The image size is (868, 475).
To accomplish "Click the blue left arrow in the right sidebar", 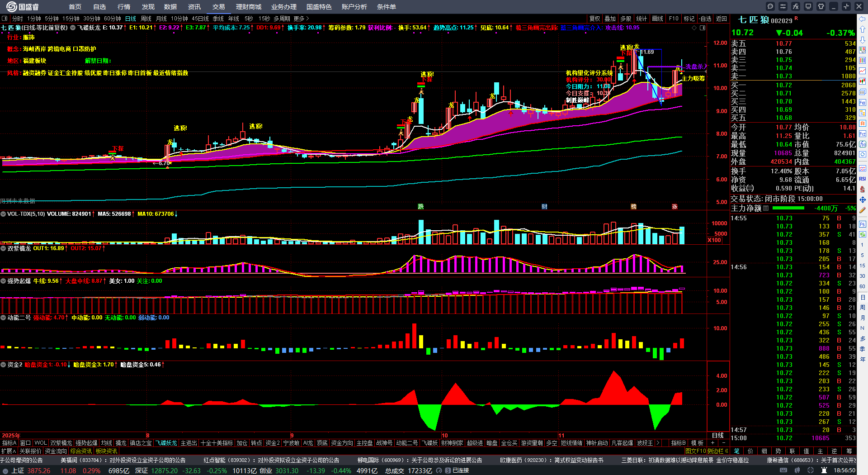I will (x=863, y=19).
